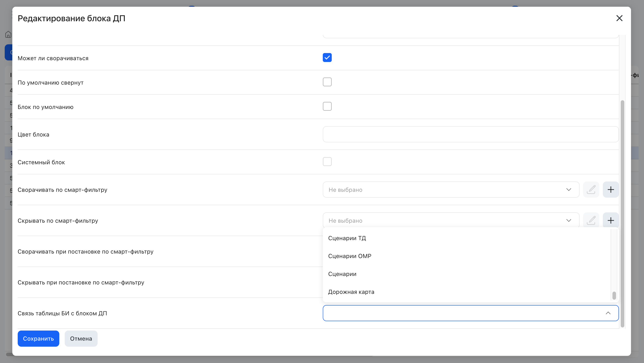Click the 'Может ли сворачиваться' label
644x363 pixels.
click(53, 58)
